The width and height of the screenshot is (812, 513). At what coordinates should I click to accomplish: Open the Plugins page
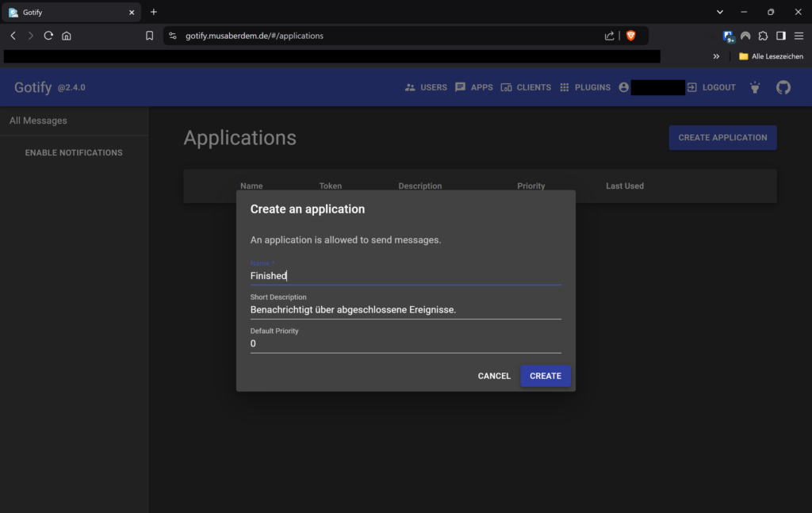tap(584, 87)
